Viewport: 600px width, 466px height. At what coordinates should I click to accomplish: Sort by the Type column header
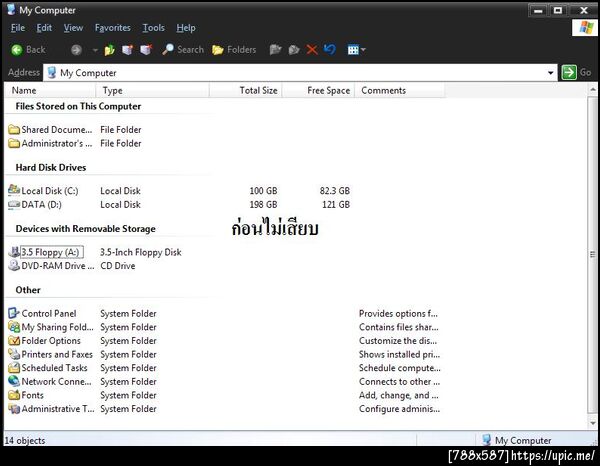(152, 91)
